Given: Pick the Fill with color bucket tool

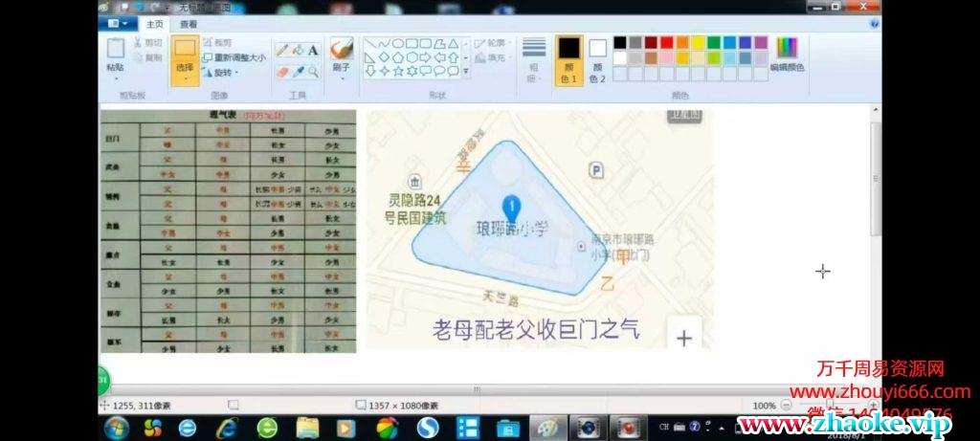Looking at the screenshot, I should click(x=298, y=50).
